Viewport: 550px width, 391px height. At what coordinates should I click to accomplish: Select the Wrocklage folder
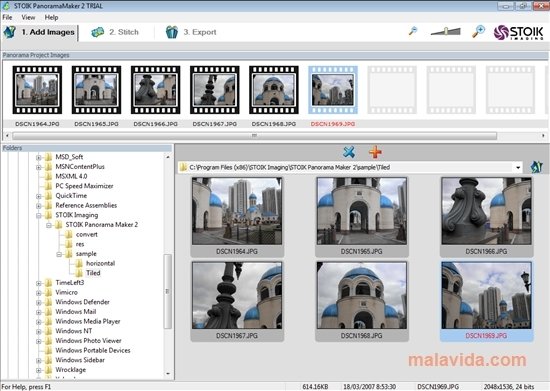tap(71, 370)
